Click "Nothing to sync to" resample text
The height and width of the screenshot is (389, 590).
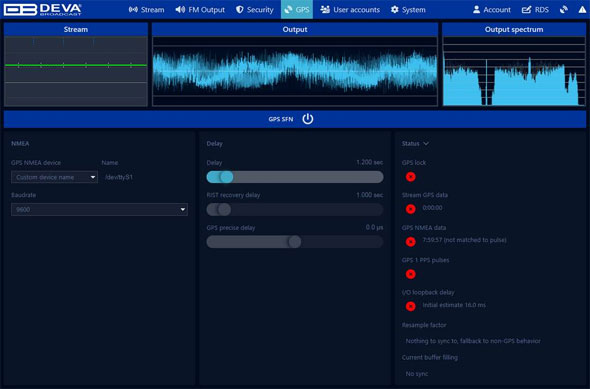point(473,341)
